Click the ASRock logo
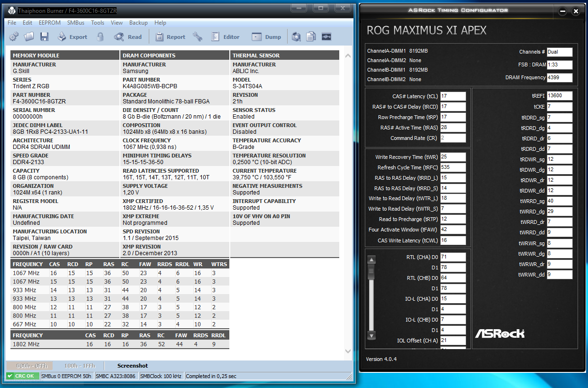Image resolution: width=588 pixels, height=388 pixels. pos(499,333)
